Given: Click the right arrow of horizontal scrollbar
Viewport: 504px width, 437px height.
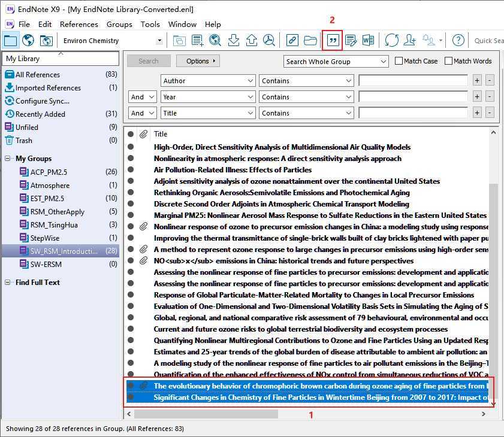Looking at the screenshot, I should pos(484,414).
